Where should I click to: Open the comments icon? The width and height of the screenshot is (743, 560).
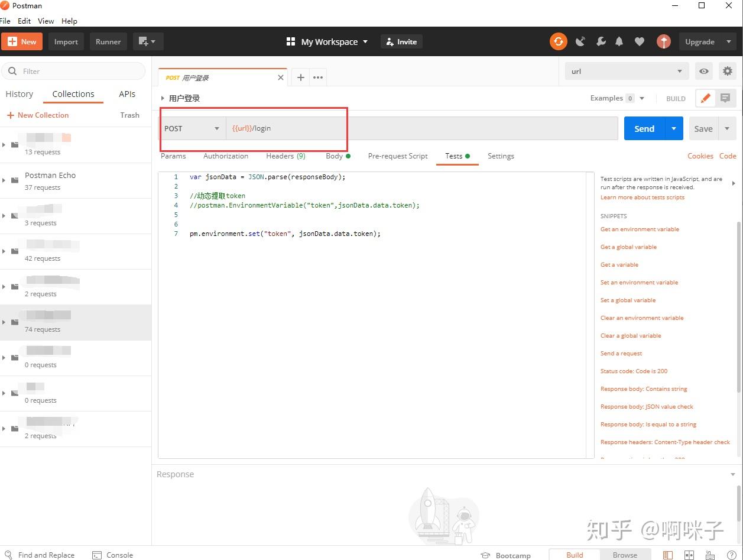coord(725,99)
